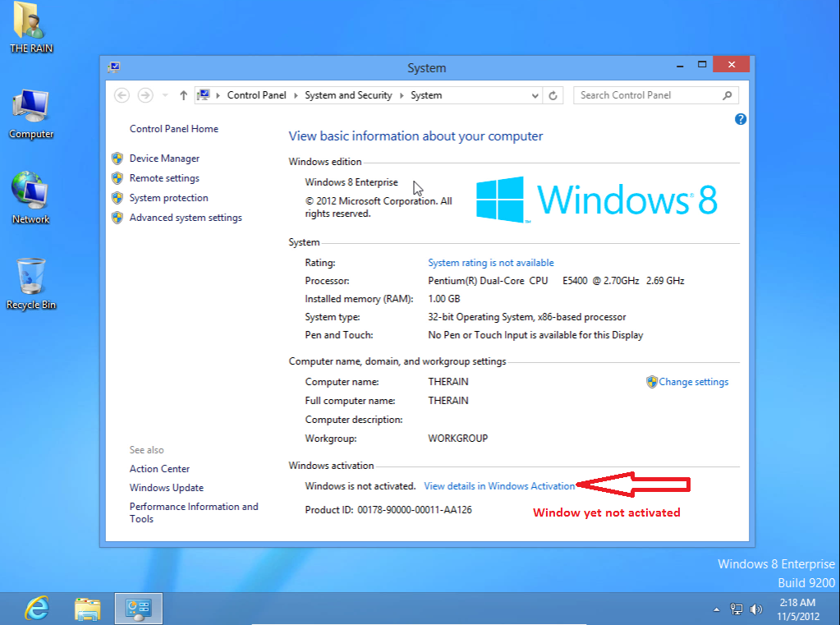This screenshot has height=625, width=840.
Task: Open the address bar history dropdown
Action: point(535,95)
